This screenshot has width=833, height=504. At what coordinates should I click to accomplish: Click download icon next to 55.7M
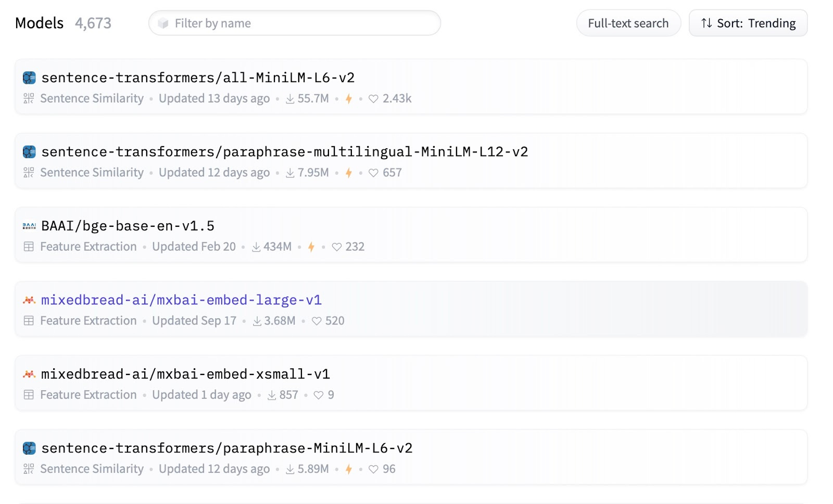pos(290,99)
